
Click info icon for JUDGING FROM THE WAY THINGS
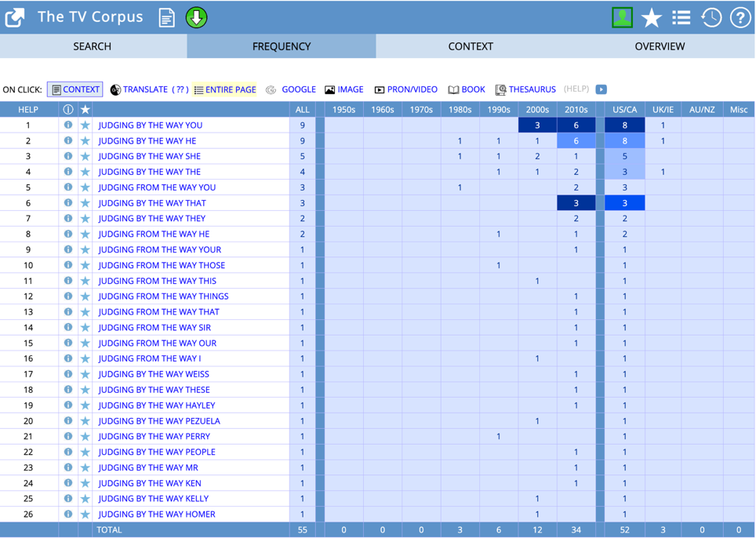68,296
